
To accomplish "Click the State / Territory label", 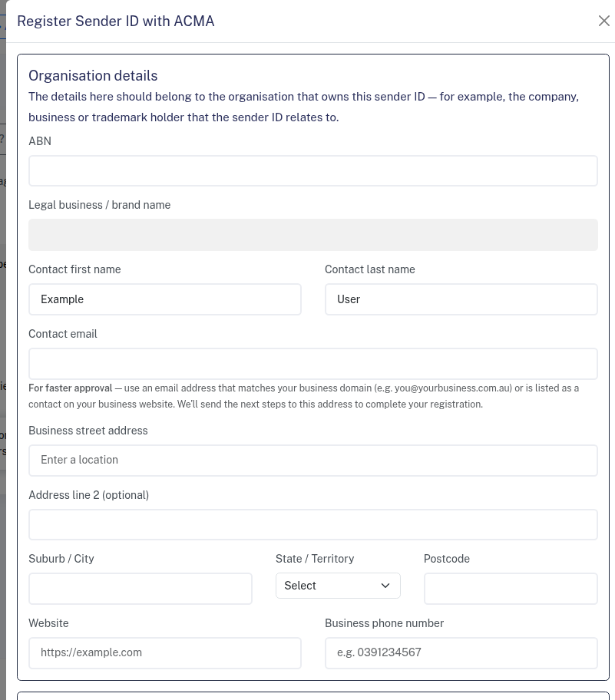I will pyautogui.click(x=315, y=559).
